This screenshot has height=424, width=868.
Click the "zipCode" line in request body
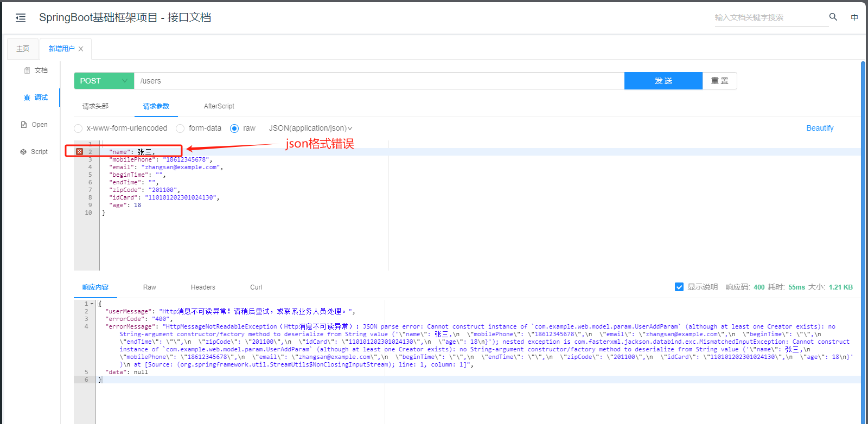(x=144, y=190)
